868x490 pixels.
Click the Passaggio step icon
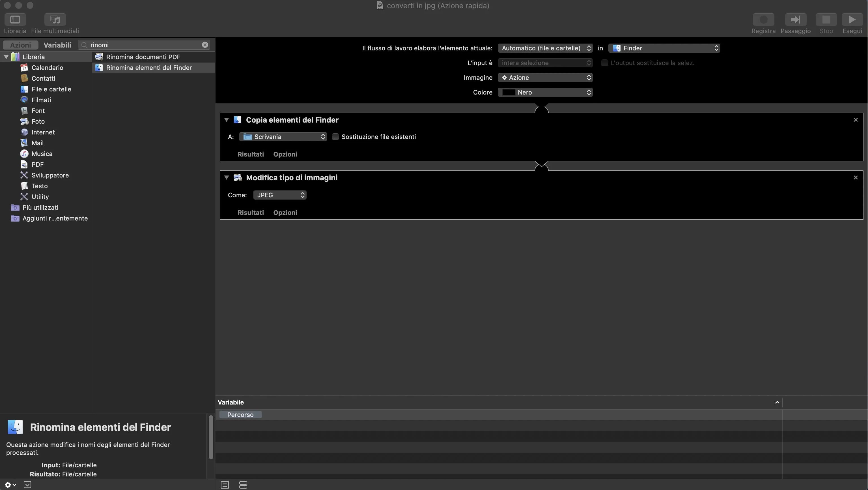click(x=795, y=20)
